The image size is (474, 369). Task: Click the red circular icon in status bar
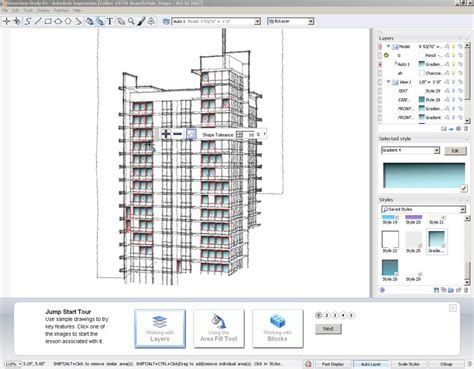(x=308, y=364)
